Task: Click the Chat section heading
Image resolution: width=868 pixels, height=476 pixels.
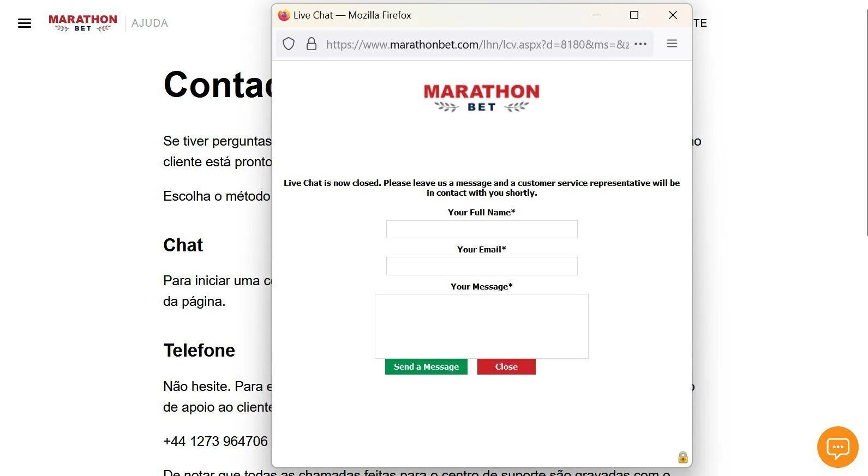Action: coord(183,245)
